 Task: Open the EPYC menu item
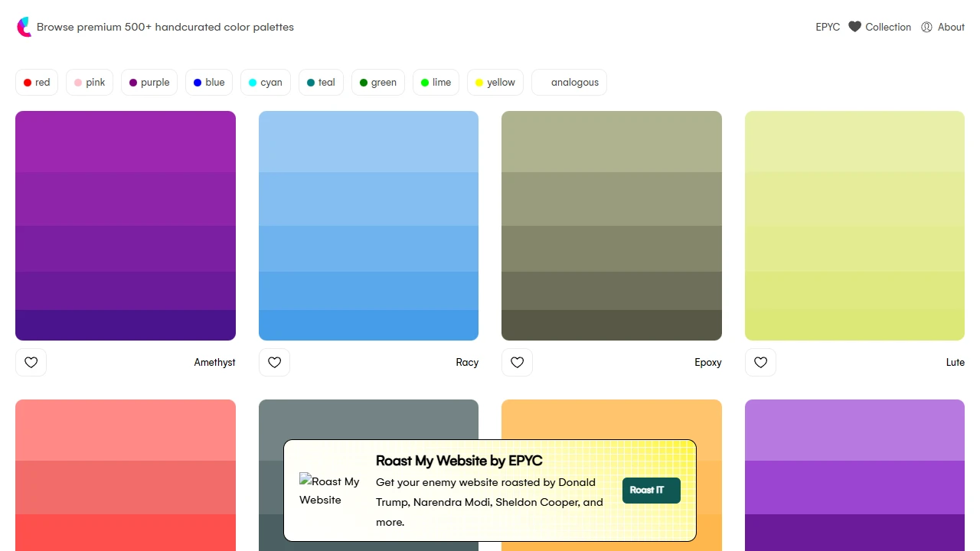point(828,27)
